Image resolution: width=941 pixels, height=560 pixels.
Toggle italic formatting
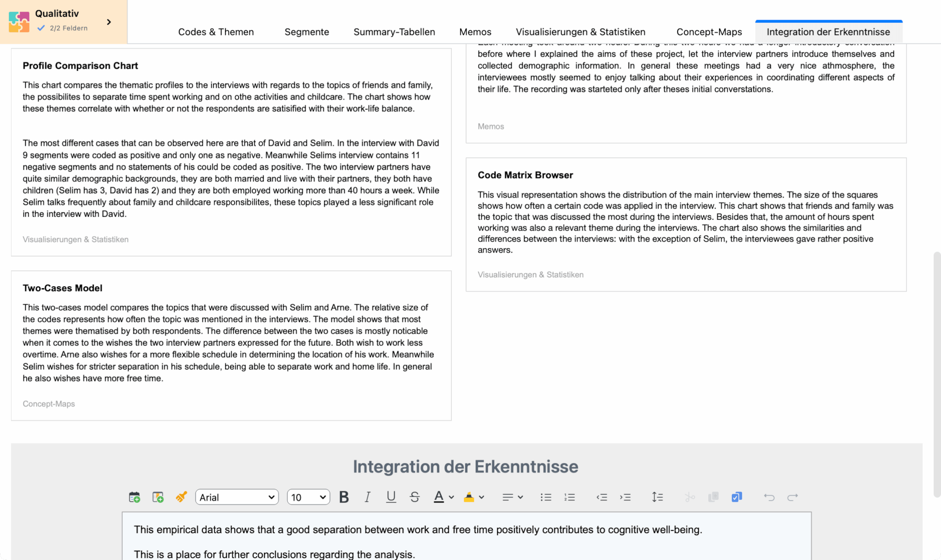[367, 497]
